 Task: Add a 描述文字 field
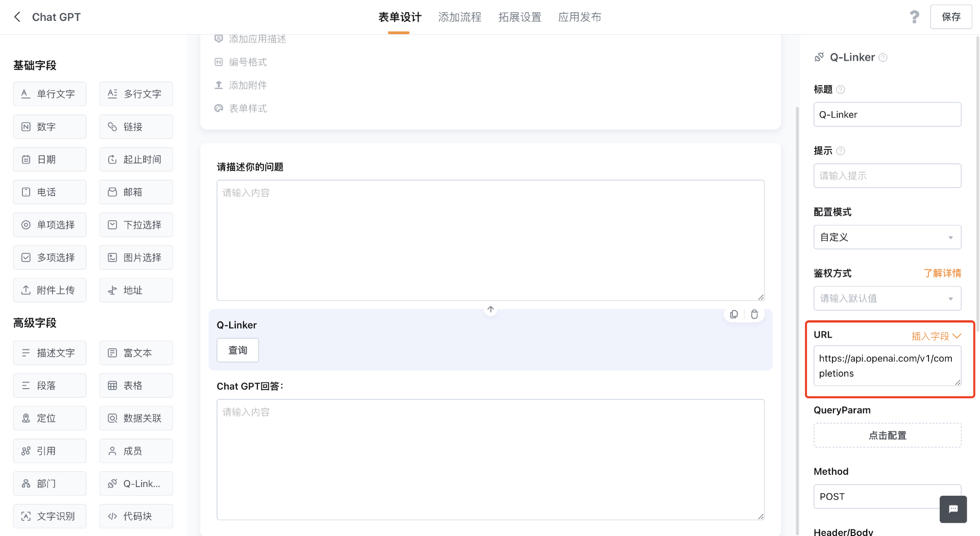[50, 352]
